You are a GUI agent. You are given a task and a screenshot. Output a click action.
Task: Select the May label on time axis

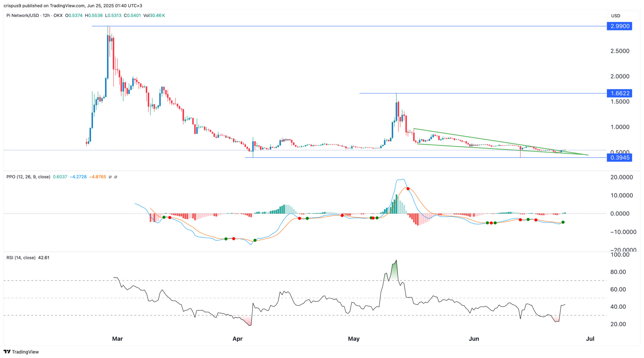pyautogui.click(x=353, y=339)
